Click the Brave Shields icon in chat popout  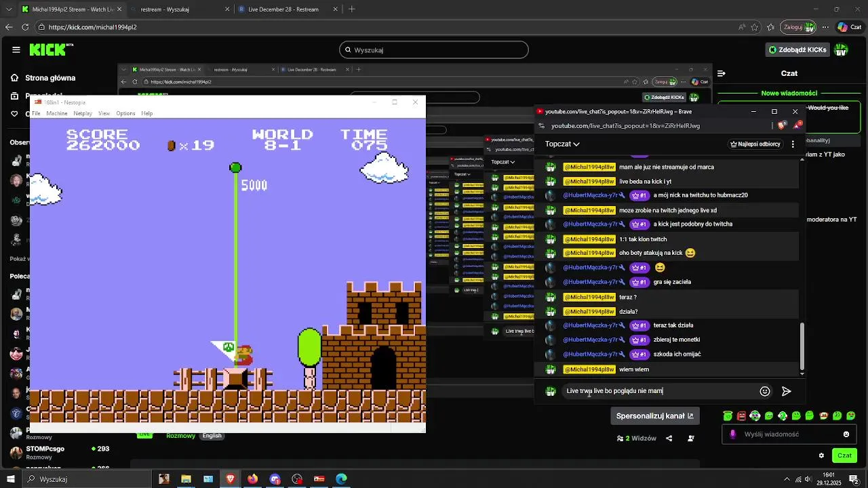(x=781, y=125)
